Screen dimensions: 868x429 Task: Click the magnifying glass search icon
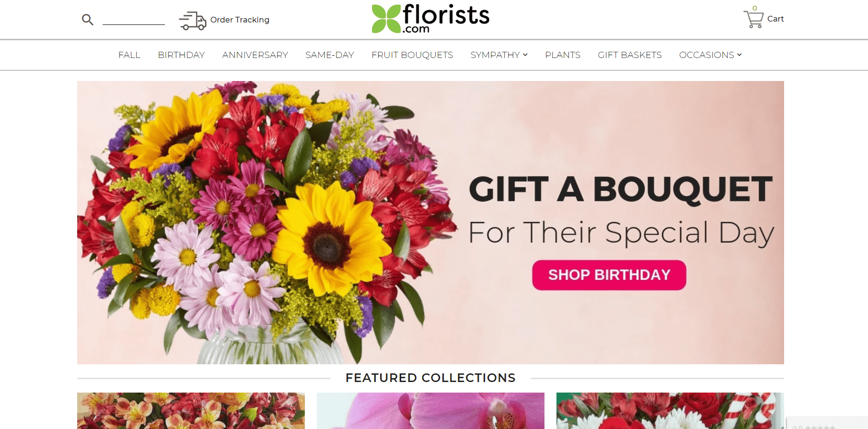pyautogui.click(x=87, y=20)
